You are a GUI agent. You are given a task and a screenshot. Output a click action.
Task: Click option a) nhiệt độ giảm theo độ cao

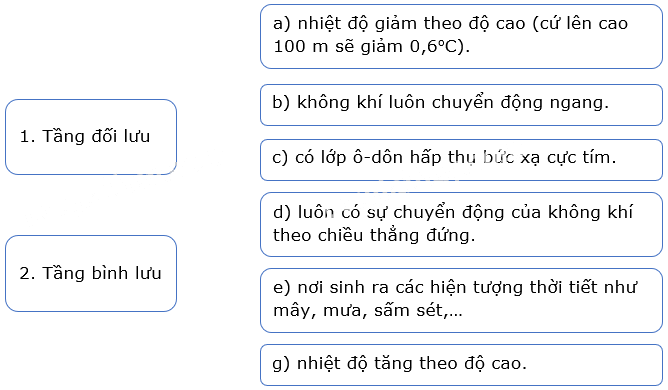pos(461,36)
